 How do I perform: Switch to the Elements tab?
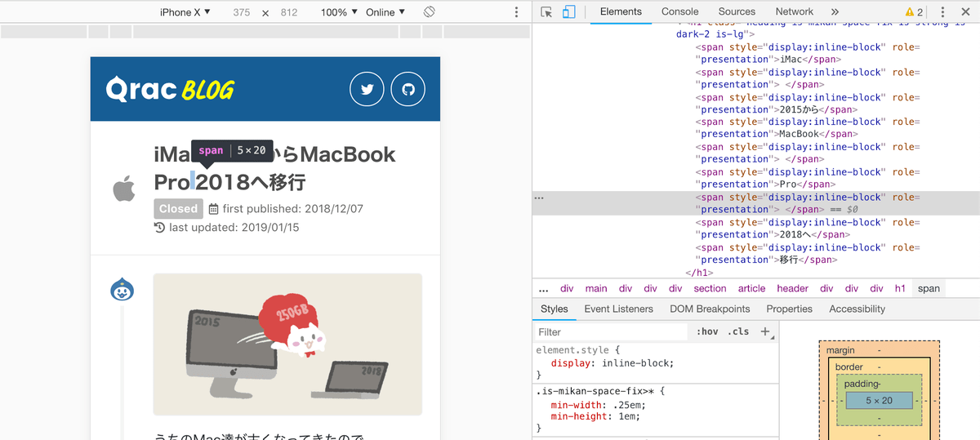coord(621,11)
